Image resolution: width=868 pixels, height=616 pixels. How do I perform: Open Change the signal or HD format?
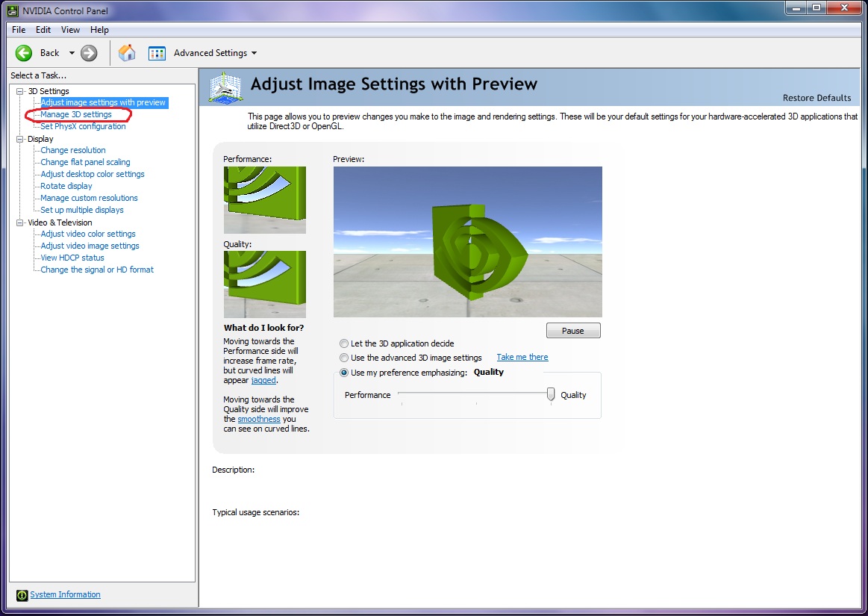[97, 270]
